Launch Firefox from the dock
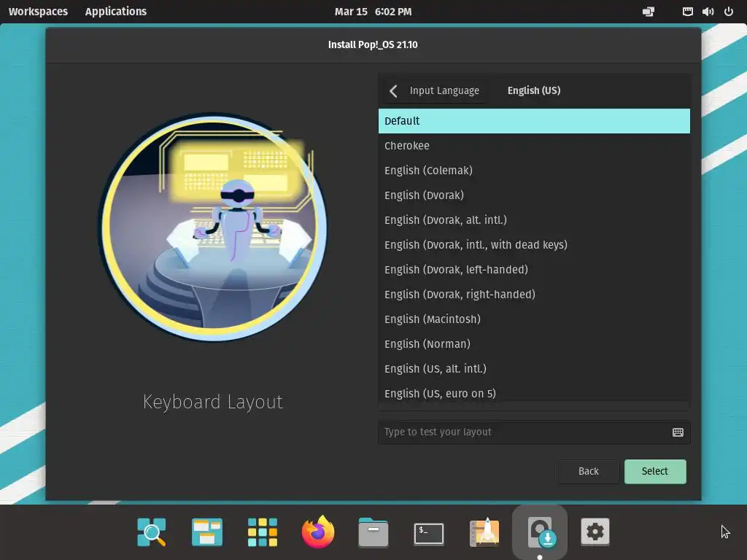 click(x=318, y=532)
